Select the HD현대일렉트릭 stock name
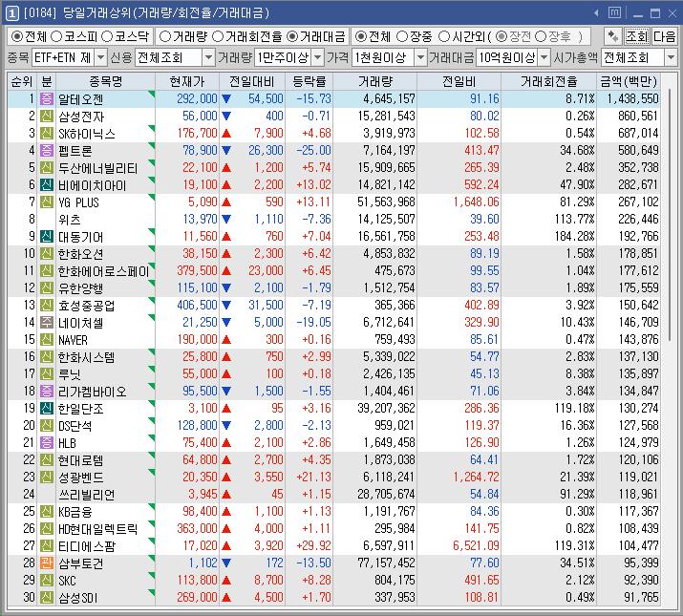 pyautogui.click(x=98, y=529)
